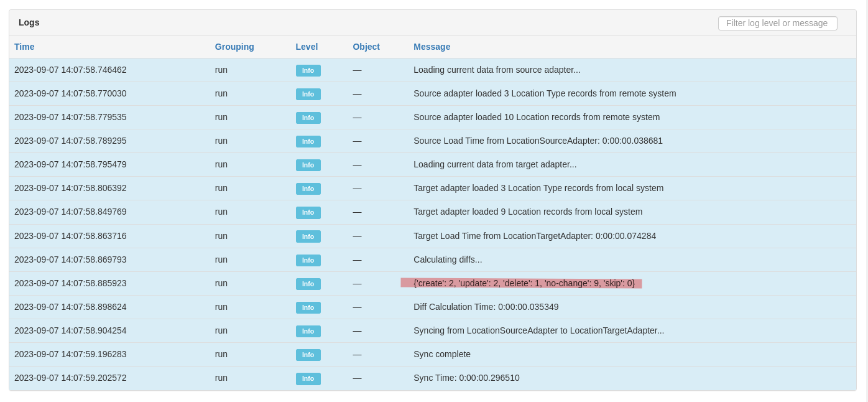Select the Diff Calculation Time message
Viewport: 868px width, 402px height.
486,307
